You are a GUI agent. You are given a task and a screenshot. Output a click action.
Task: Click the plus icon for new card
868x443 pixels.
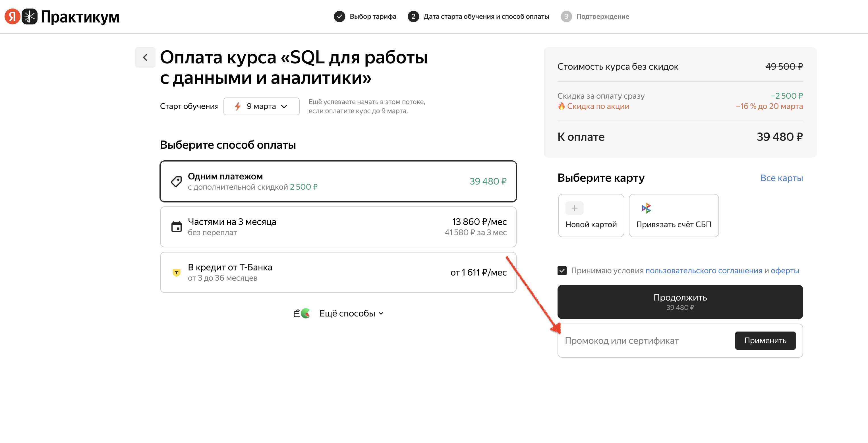click(574, 208)
